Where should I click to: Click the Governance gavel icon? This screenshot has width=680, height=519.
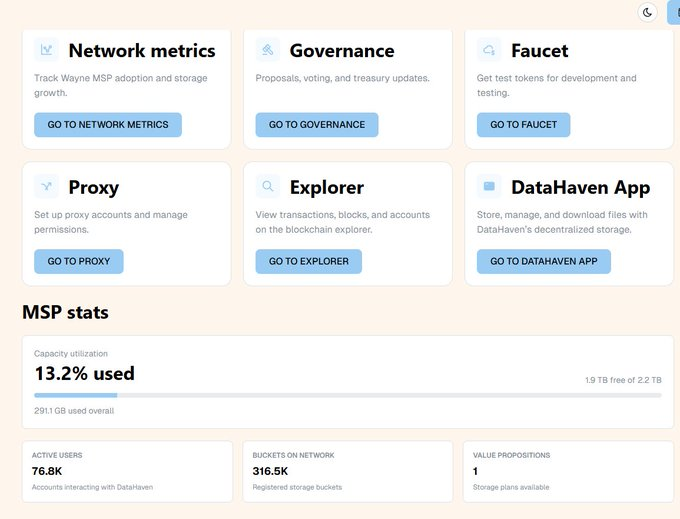[268, 50]
